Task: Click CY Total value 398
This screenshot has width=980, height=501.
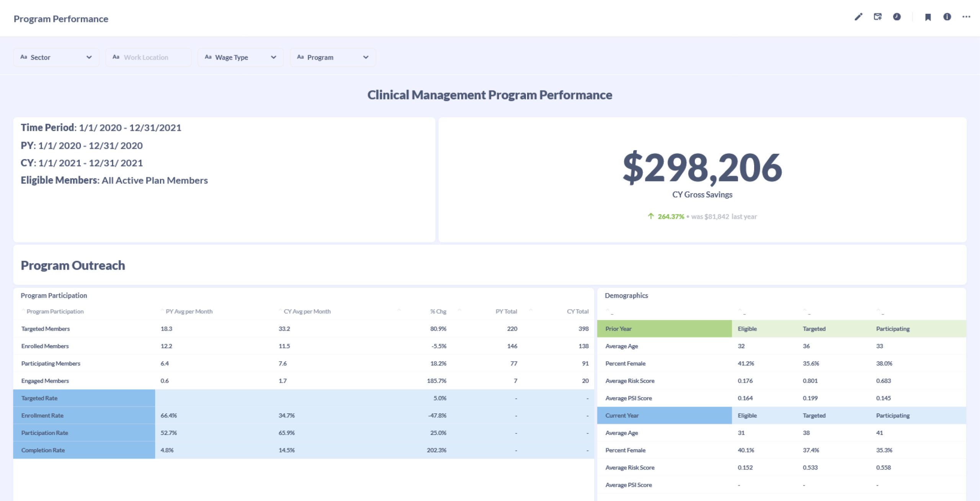Action: (x=584, y=329)
